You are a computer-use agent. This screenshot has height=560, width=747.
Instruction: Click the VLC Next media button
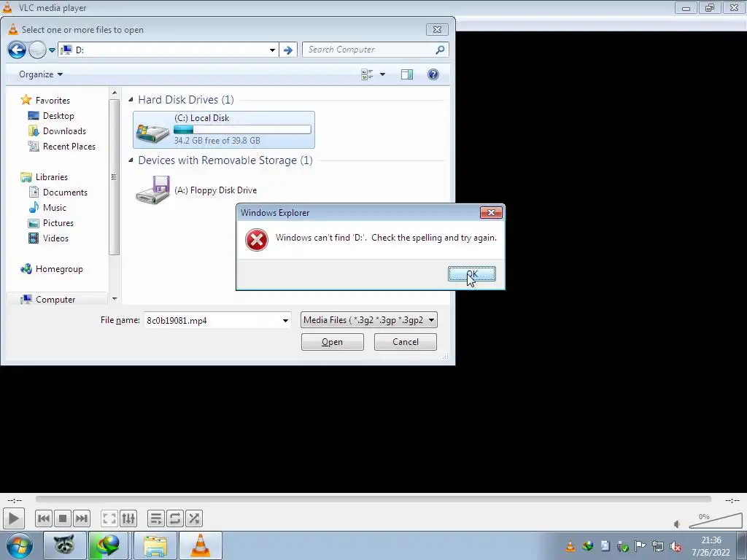[82, 518]
